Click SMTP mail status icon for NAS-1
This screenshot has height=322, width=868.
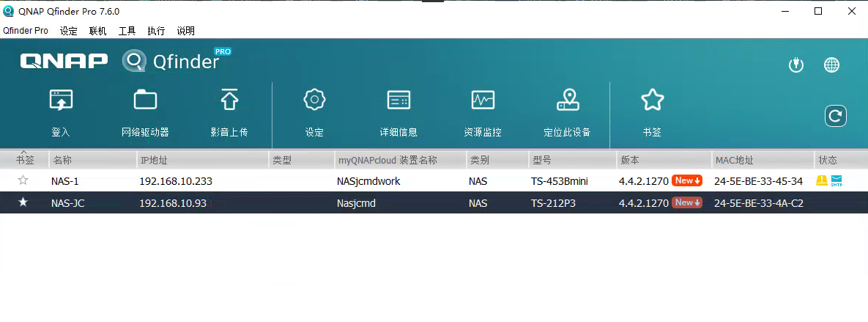837,180
